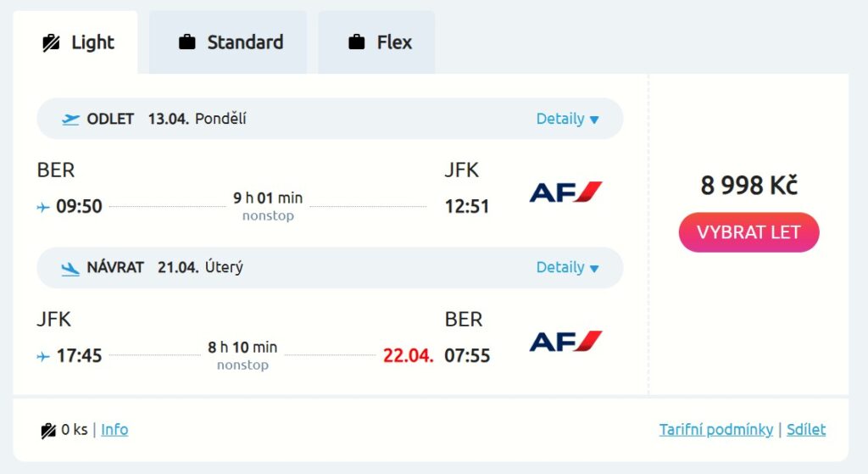Click the no-baggage icon next to 0 ks
Viewport: 868px width, 474px height.
pos(49,431)
